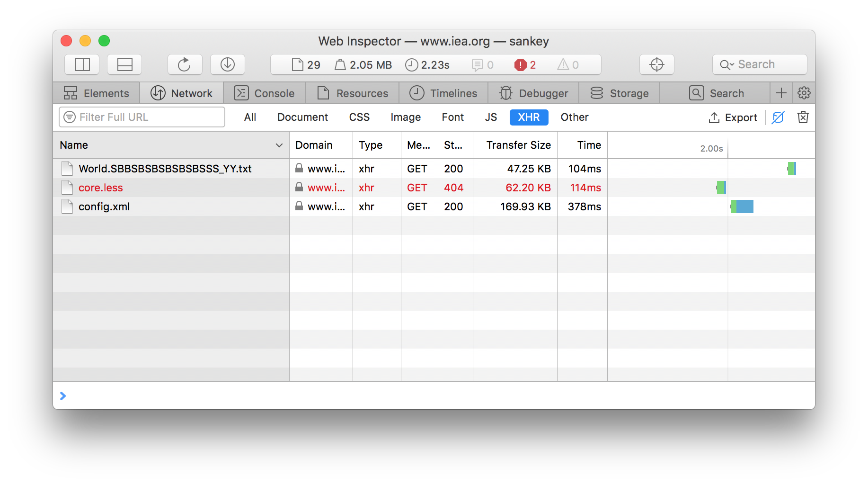Viewport: 868px width, 485px height.
Task: Switch to the Console tab
Action: point(264,93)
